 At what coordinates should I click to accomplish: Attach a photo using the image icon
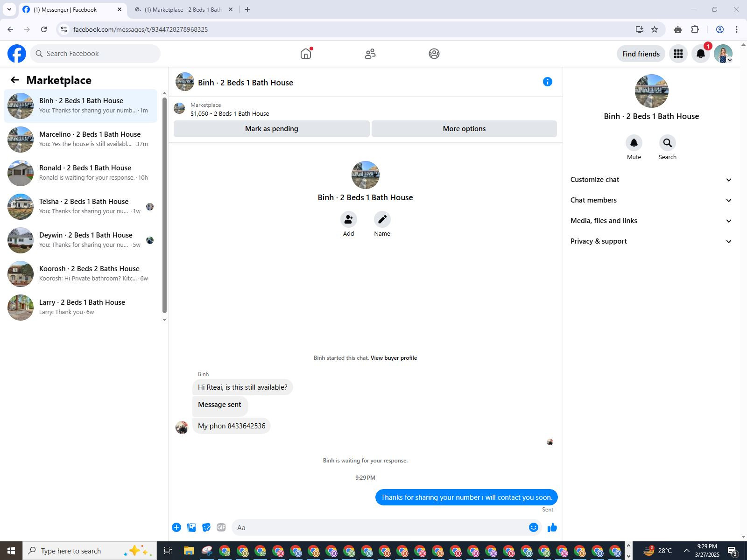(191, 527)
